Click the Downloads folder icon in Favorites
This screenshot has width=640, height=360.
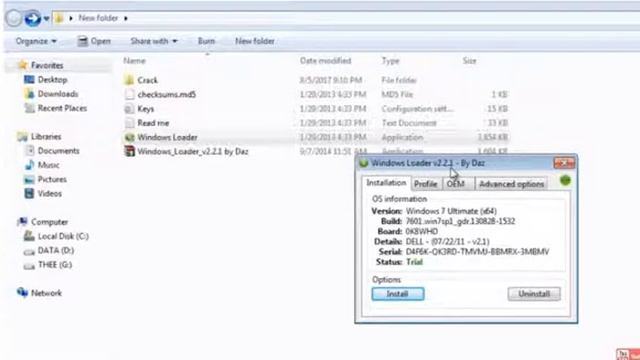click(29, 94)
